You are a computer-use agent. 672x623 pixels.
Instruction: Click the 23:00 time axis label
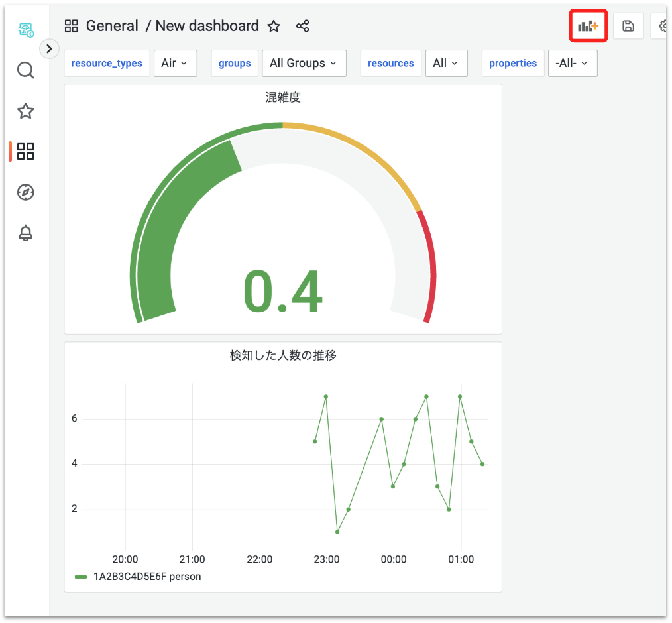[x=327, y=559]
